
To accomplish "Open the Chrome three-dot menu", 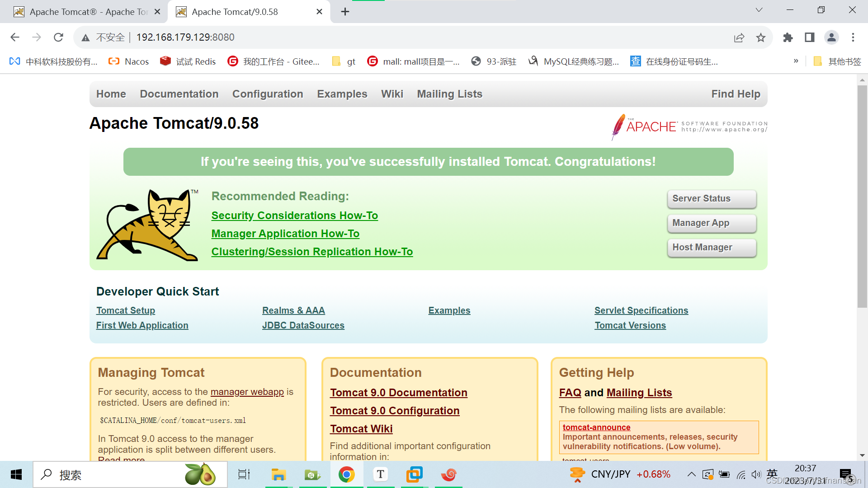I will pos(853,38).
